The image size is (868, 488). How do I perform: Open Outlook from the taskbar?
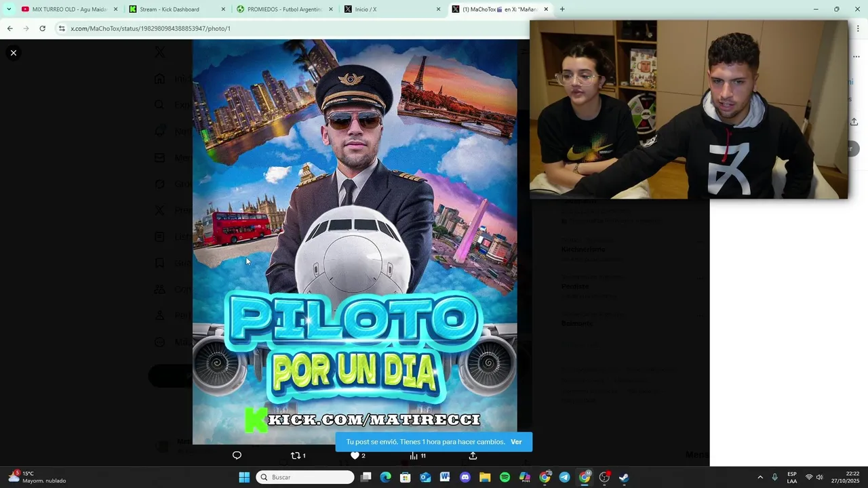[425, 477]
